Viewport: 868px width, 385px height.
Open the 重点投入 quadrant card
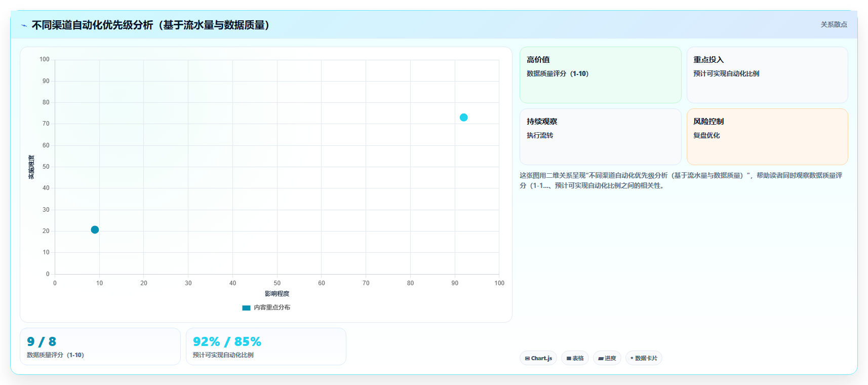pyautogui.click(x=767, y=75)
